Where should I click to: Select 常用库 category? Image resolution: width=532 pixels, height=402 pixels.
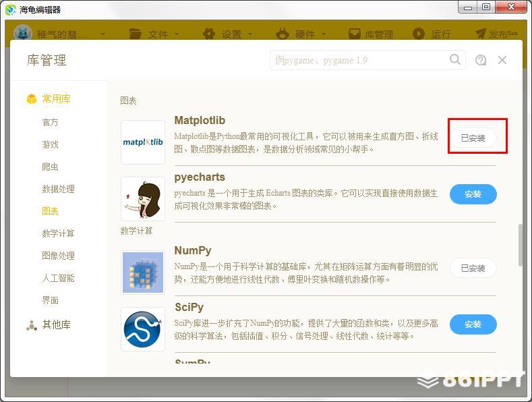(x=57, y=98)
